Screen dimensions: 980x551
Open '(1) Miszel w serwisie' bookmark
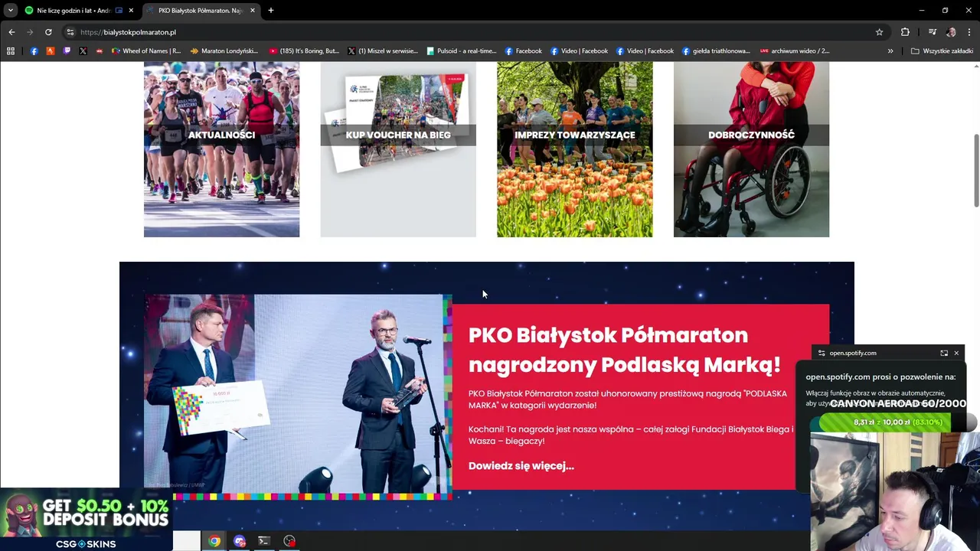point(383,51)
